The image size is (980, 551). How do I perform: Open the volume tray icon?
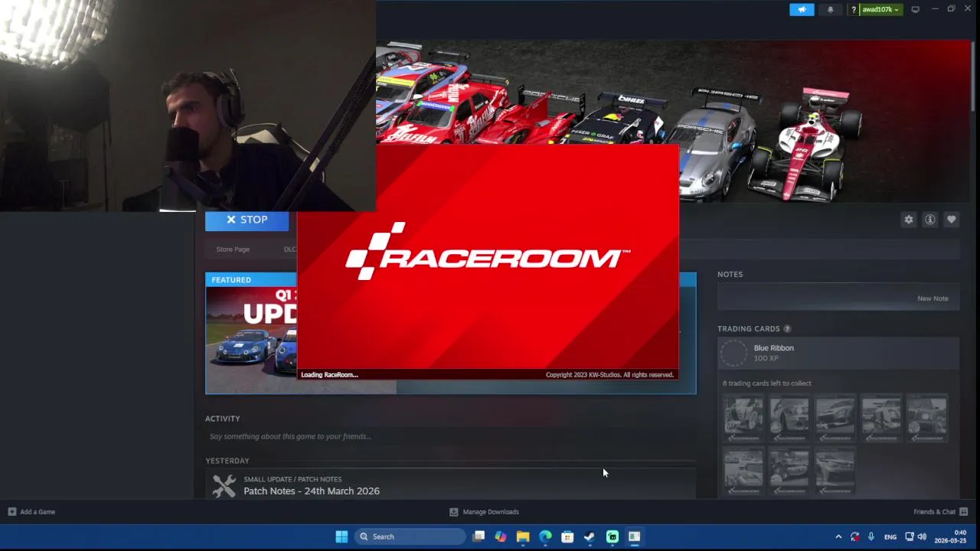922,536
